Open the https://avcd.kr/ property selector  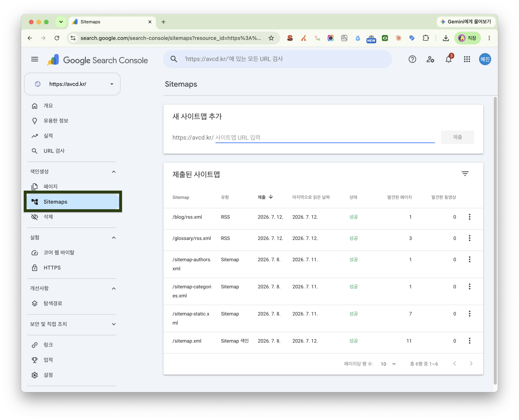72,84
